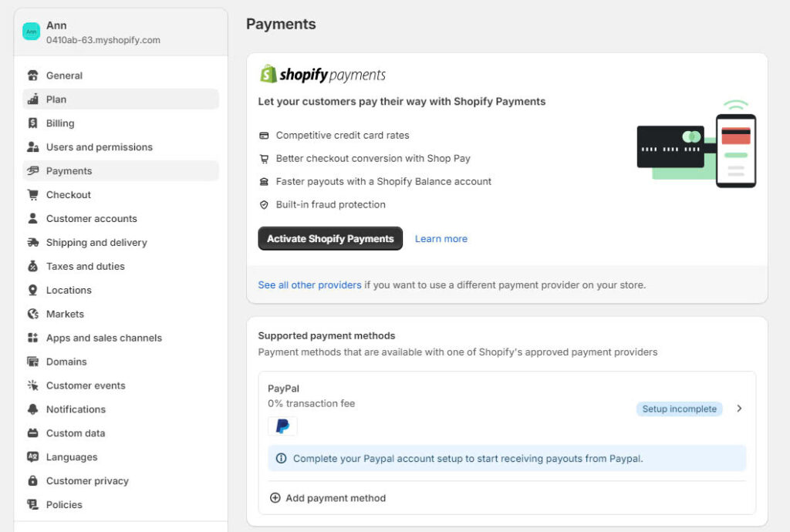
Task: Select Locations in the sidebar
Action: 121,290
